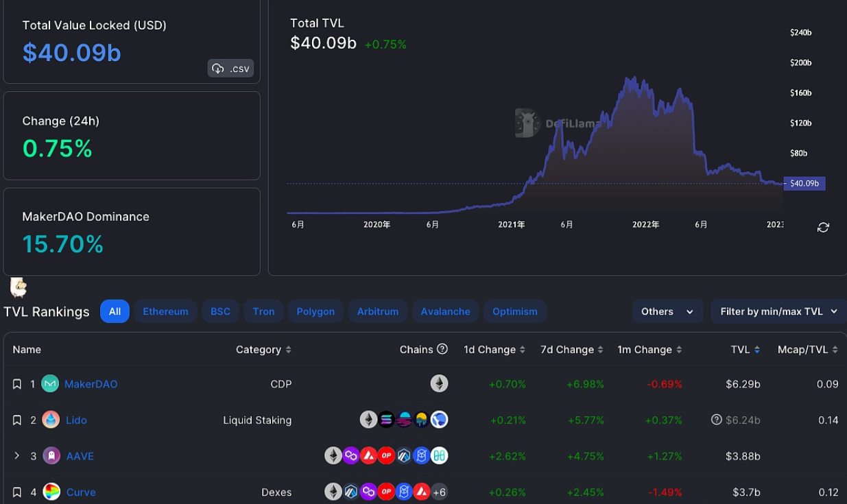Click the Chains help question mark icon

tap(442, 349)
